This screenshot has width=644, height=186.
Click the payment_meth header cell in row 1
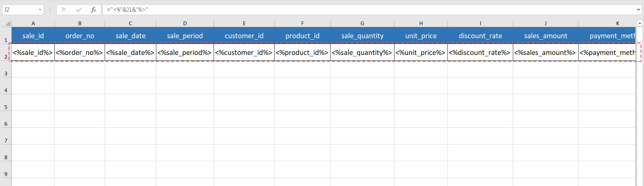point(607,36)
